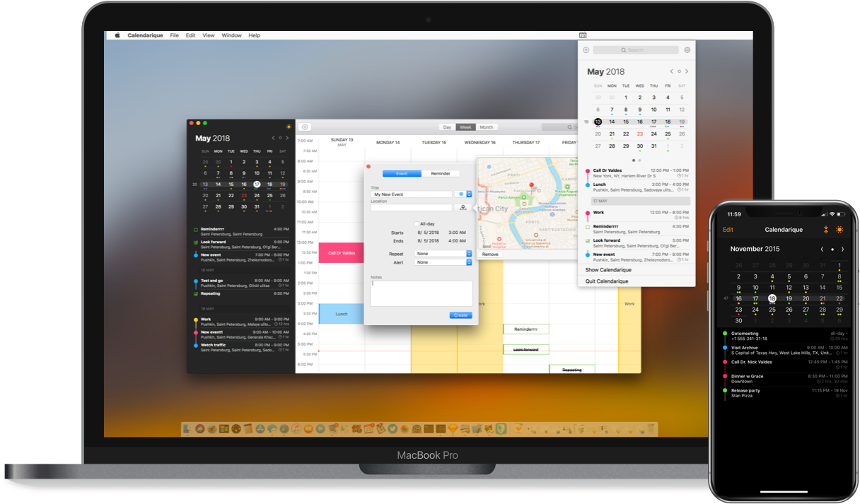Image resolution: width=860 pixels, height=504 pixels.
Task: Click the Location input field
Action: tap(411, 207)
